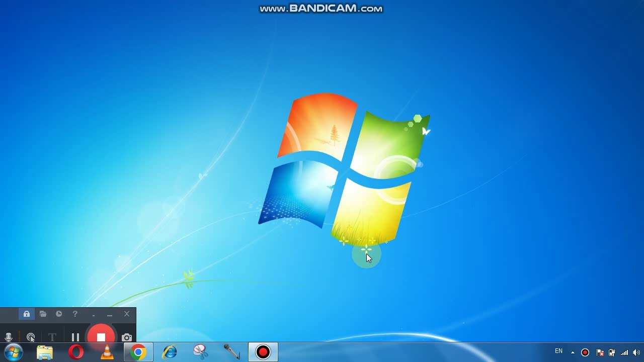
Task: Select the Bandicam text overlay tool
Action: point(52,337)
